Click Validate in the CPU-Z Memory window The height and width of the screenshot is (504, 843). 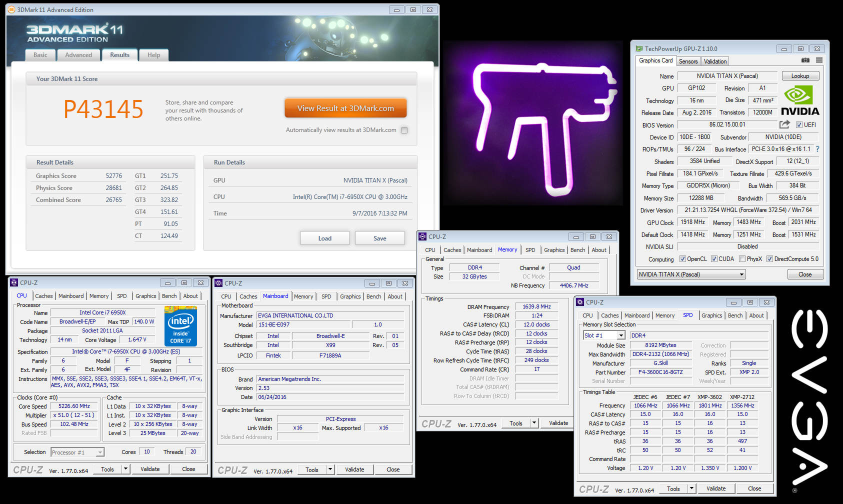[558, 423]
